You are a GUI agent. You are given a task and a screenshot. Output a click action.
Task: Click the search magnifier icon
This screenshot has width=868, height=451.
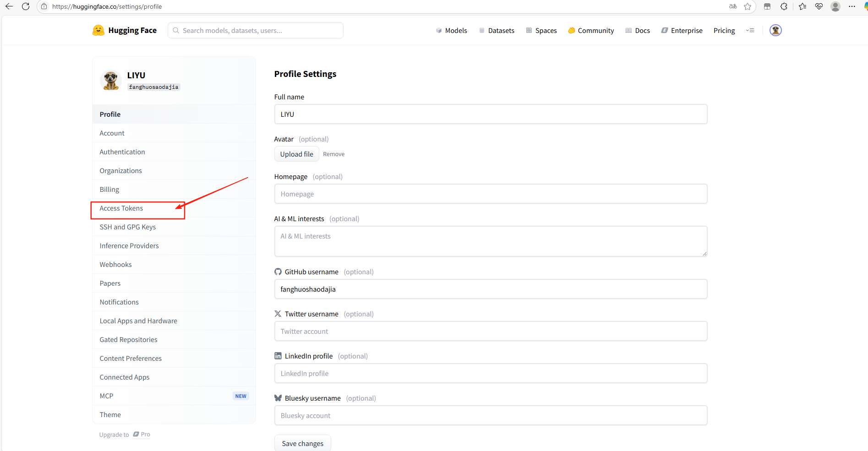(x=176, y=30)
